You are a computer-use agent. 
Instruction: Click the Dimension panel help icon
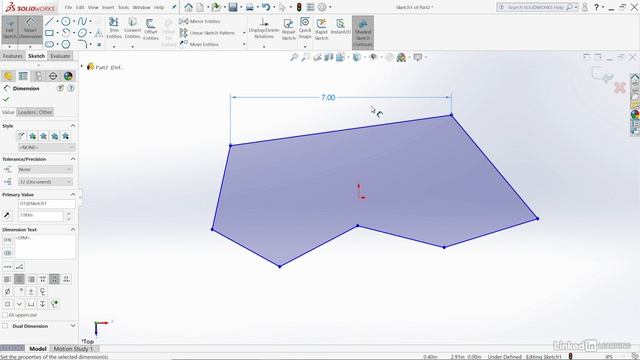point(71,88)
